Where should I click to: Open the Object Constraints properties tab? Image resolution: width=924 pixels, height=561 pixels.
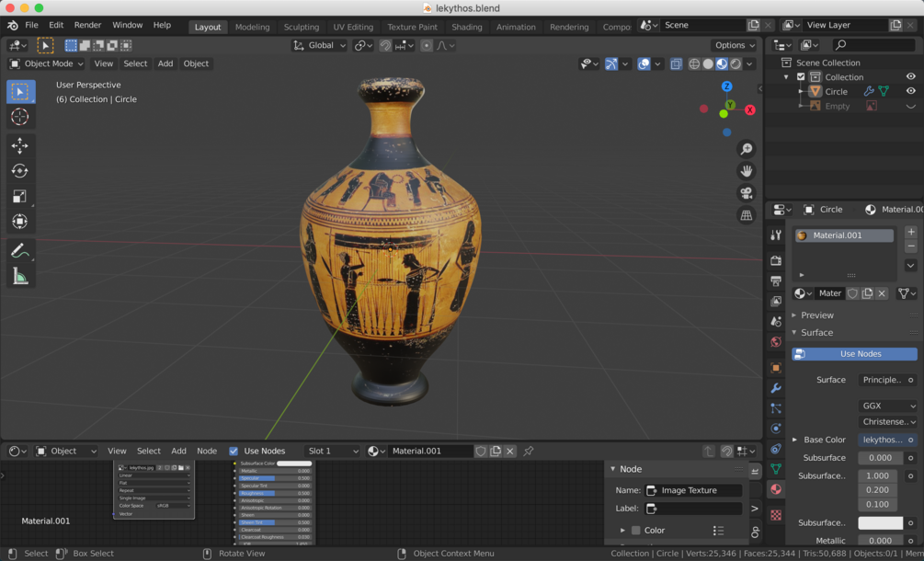[775, 449]
